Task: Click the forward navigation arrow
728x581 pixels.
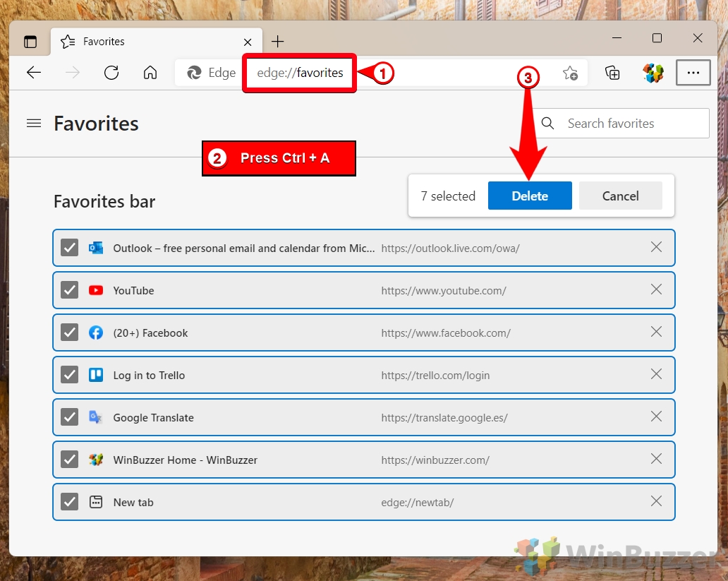Action: (x=73, y=73)
